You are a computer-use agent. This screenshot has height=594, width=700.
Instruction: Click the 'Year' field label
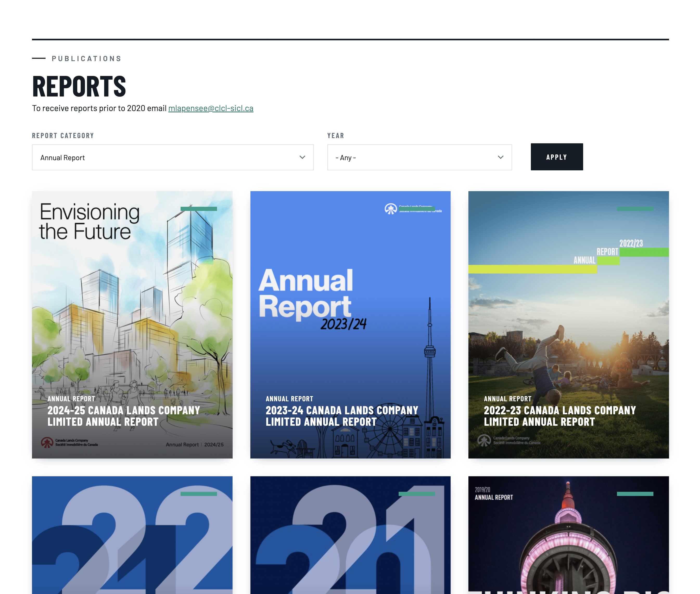pyautogui.click(x=335, y=135)
